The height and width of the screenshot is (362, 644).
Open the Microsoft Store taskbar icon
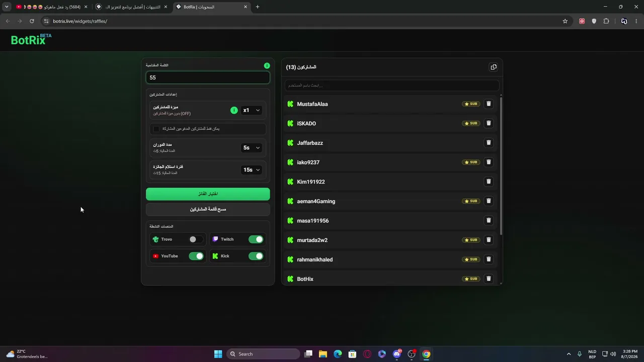(352, 354)
